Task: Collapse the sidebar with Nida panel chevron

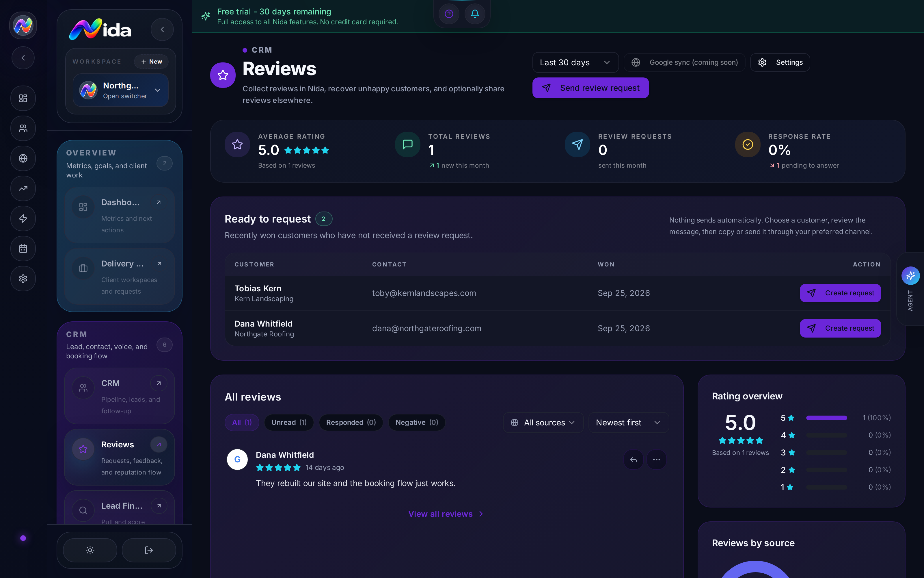Action: (162, 29)
